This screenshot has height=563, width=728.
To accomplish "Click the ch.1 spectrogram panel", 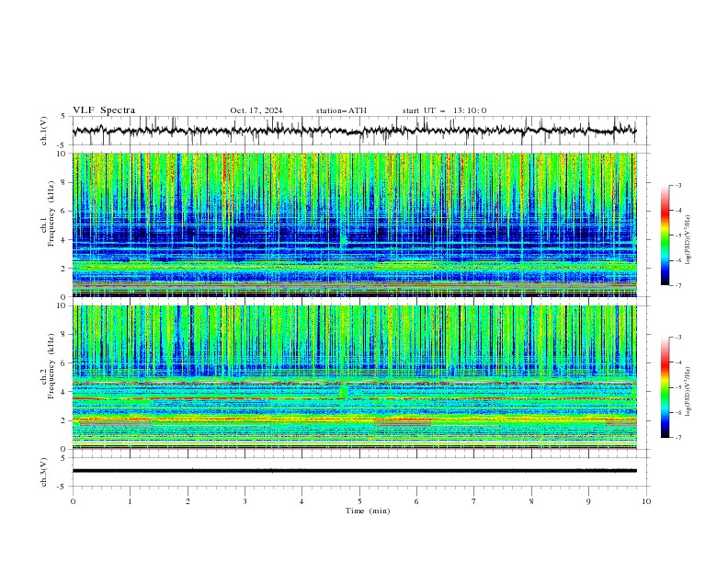I will 354,224.
